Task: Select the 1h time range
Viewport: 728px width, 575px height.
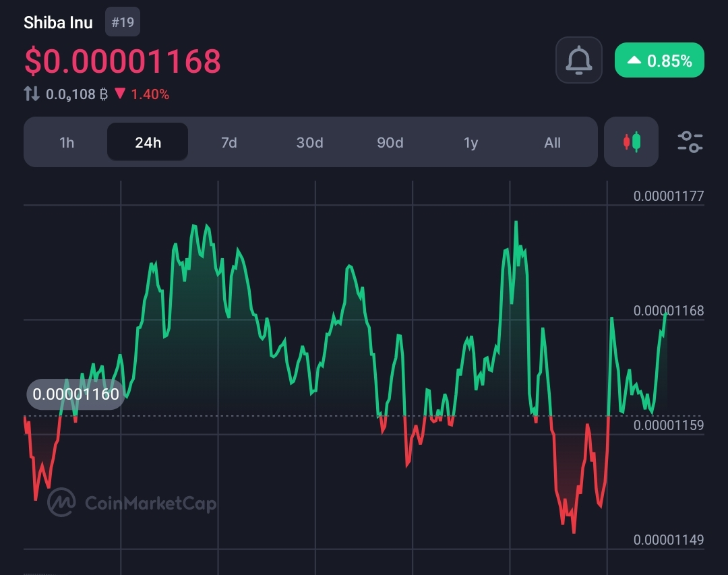Action: coord(66,142)
